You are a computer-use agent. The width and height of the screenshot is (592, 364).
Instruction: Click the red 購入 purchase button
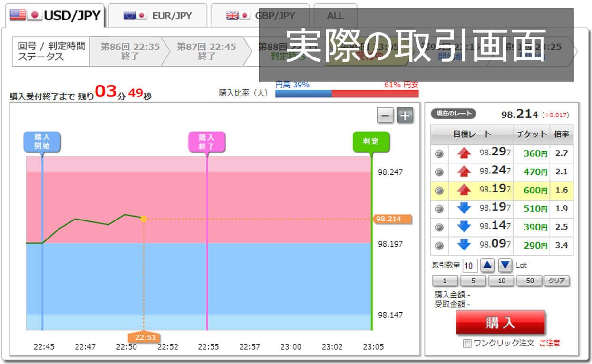(x=500, y=323)
